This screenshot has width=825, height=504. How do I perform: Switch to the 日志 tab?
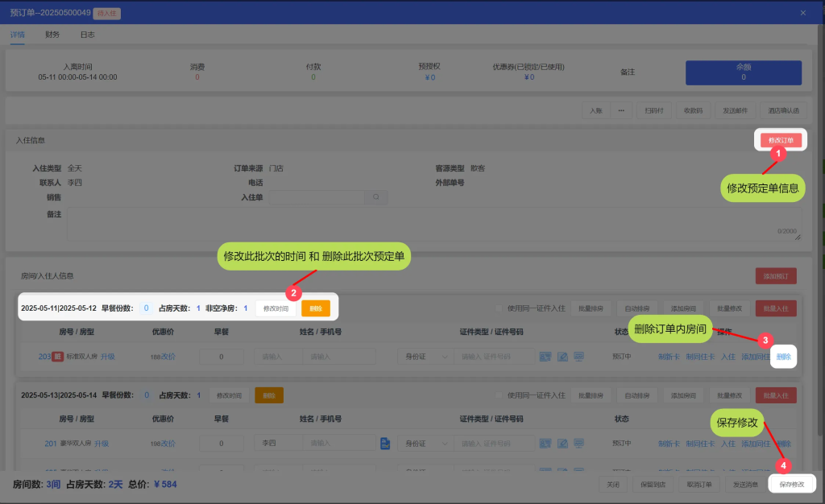(87, 35)
